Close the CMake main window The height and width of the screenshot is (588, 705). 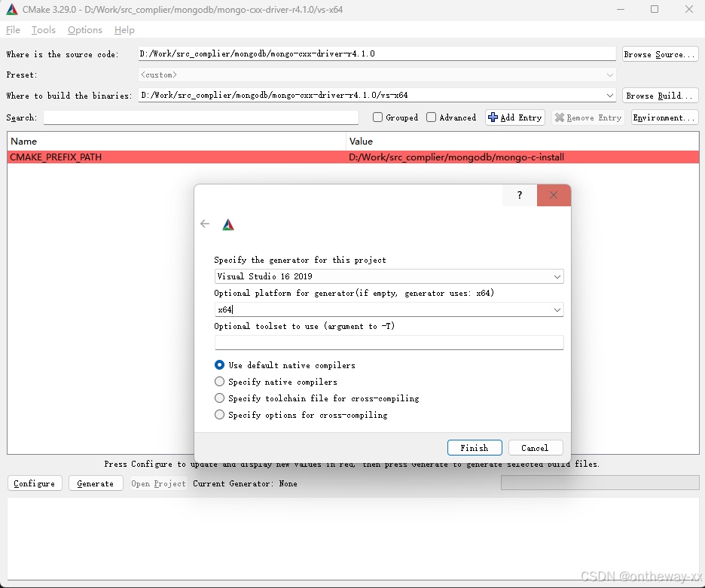pyautogui.click(x=689, y=10)
